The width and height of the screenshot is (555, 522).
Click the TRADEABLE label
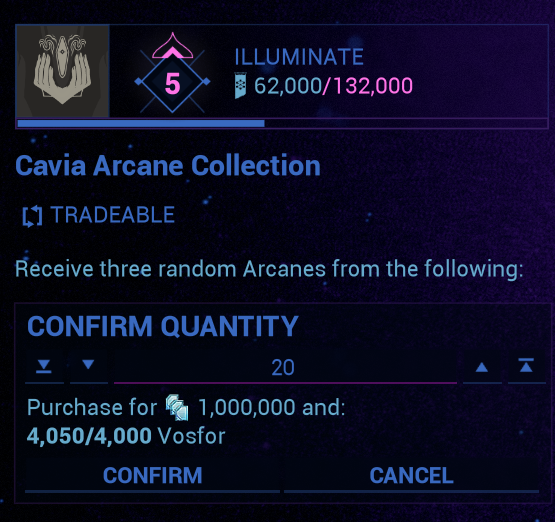113,215
